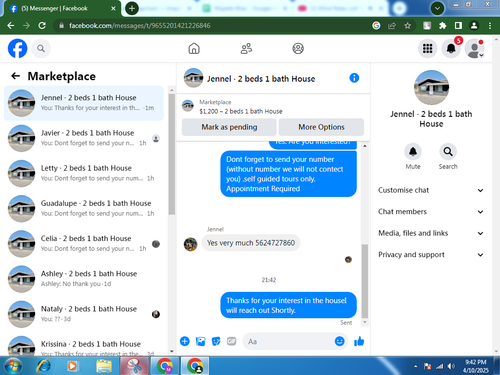The width and height of the screenshot is (500, 375).
Task: Click Mark as pending button
Action: click(229, 127)
